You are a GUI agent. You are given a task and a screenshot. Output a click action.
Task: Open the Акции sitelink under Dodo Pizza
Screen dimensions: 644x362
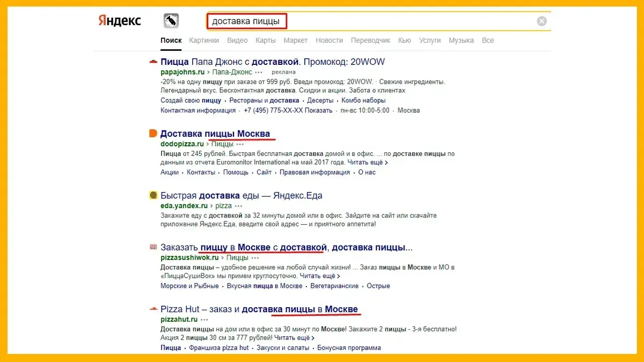point(170,172)
